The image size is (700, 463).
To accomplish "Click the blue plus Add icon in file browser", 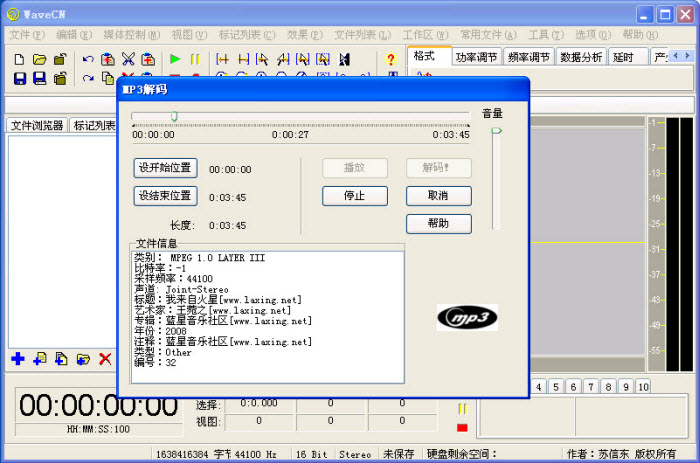I will tap(18, 359).
